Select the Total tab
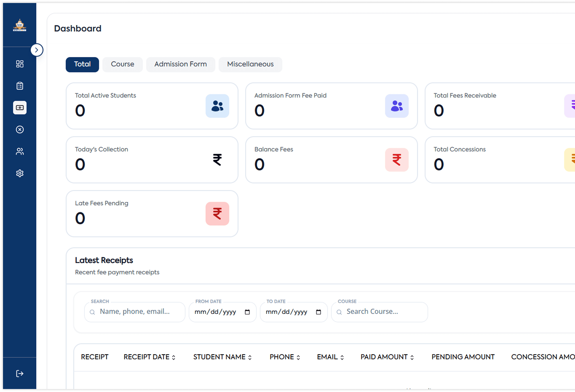The width and height of the screenshot is (575, 392). (x=82, y=64)
